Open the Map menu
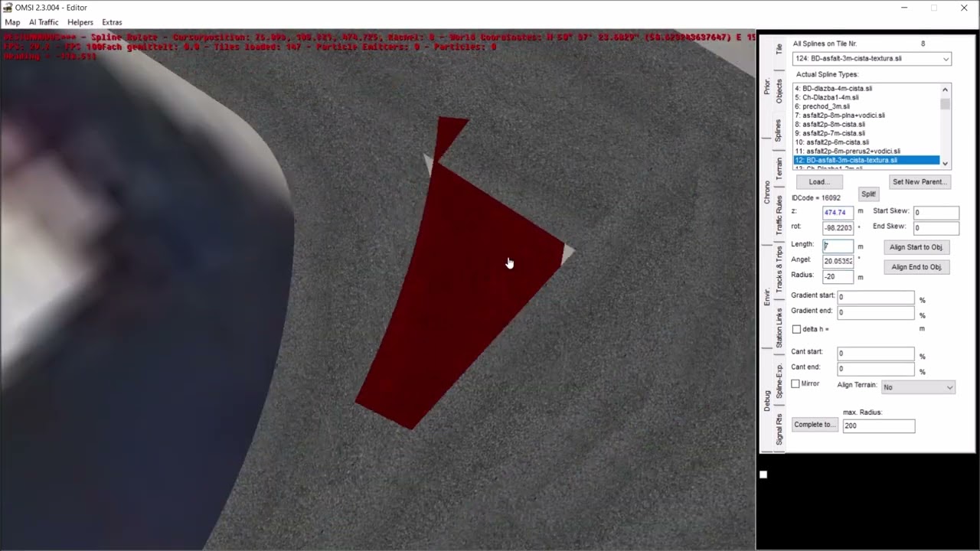Viewport: 980px width, 551px height. (12, 22)
